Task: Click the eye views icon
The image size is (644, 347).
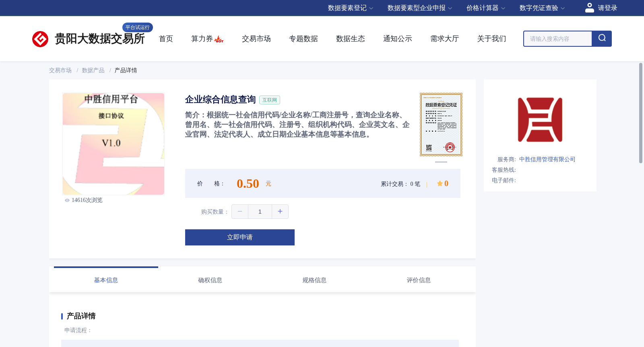Action: 67,200
